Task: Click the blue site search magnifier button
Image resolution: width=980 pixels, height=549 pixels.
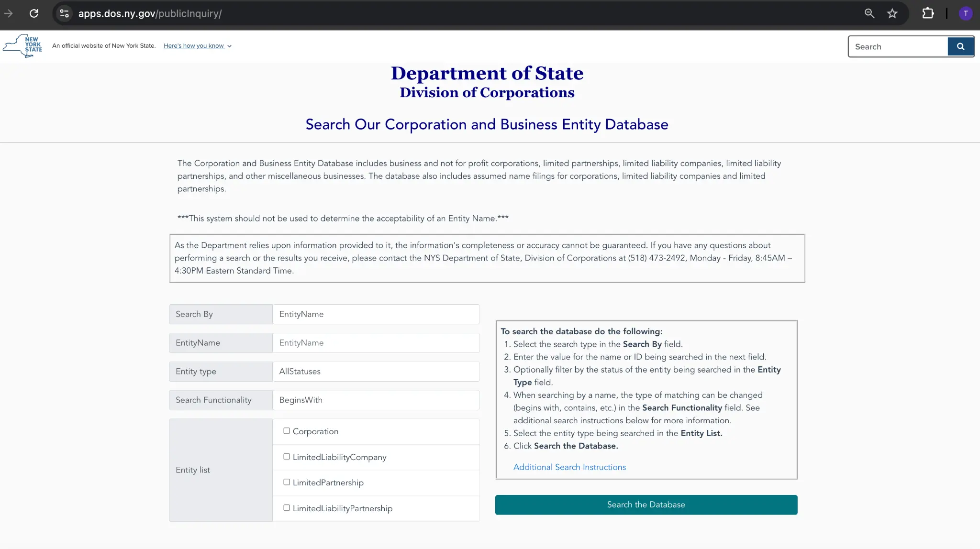Action: [x=960, y=46]
